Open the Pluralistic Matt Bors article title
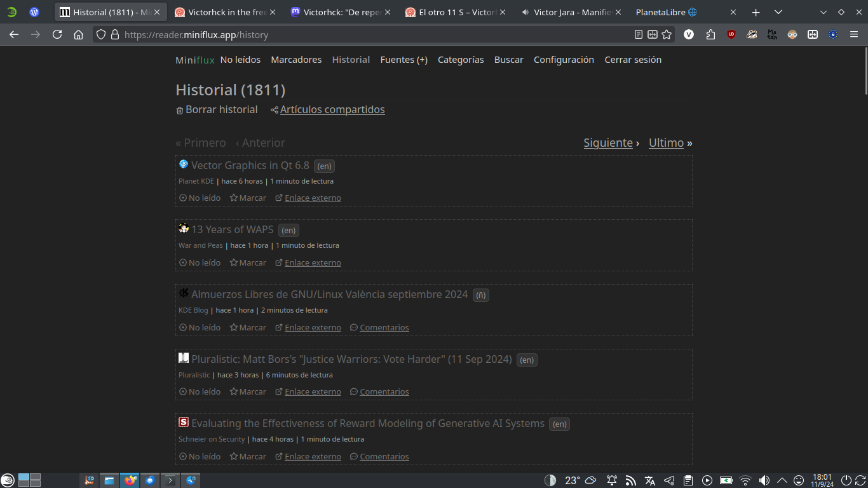Image resolution: width=868 pixels, height=488 pixels. point(351,359)
